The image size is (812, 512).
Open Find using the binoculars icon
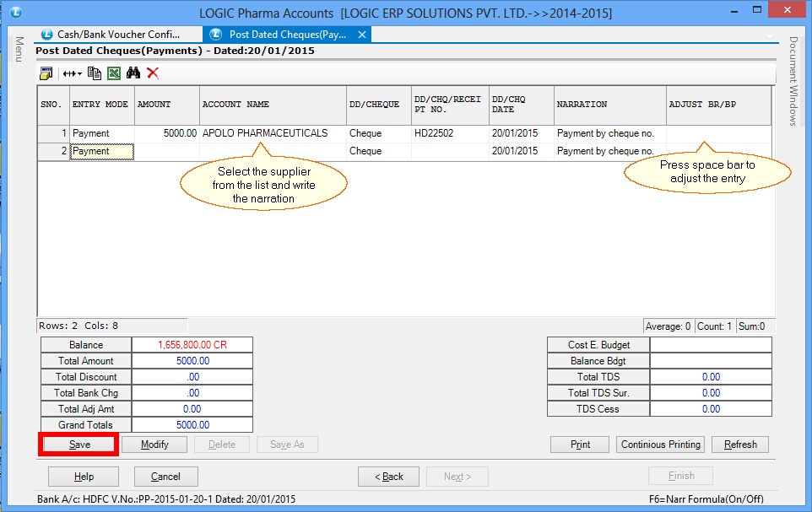[x=133, y=73]
